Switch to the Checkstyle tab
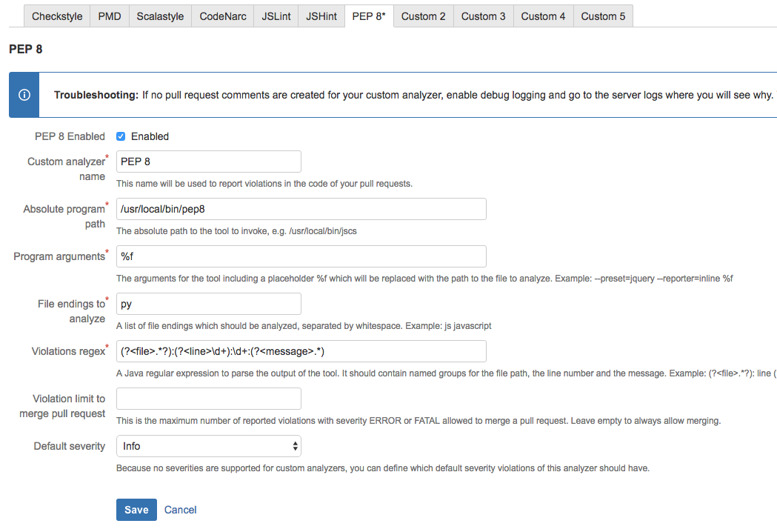The width and height of the screenshot is (777, 532). 57,16
